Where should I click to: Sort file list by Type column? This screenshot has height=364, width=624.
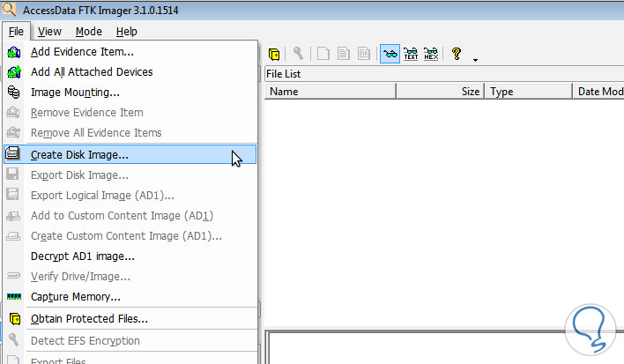529,92
